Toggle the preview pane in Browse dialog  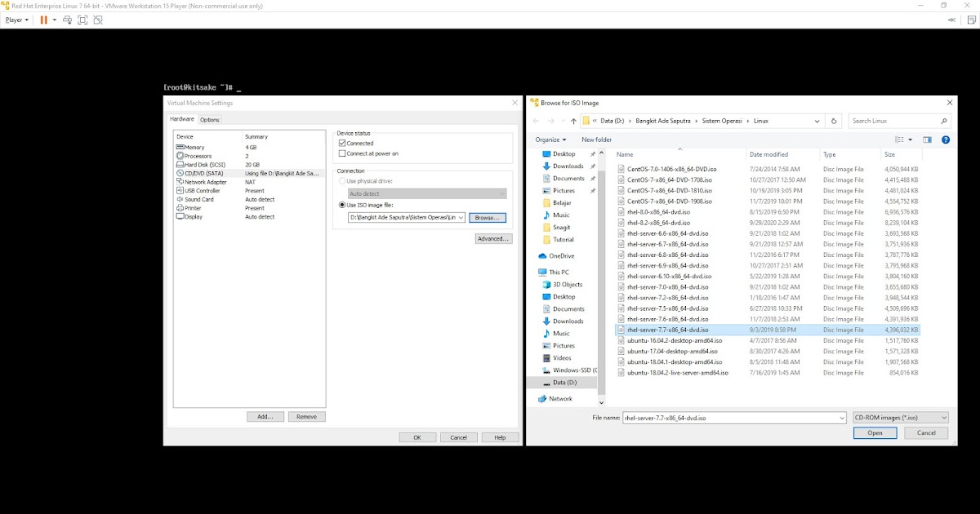[928, 140]
